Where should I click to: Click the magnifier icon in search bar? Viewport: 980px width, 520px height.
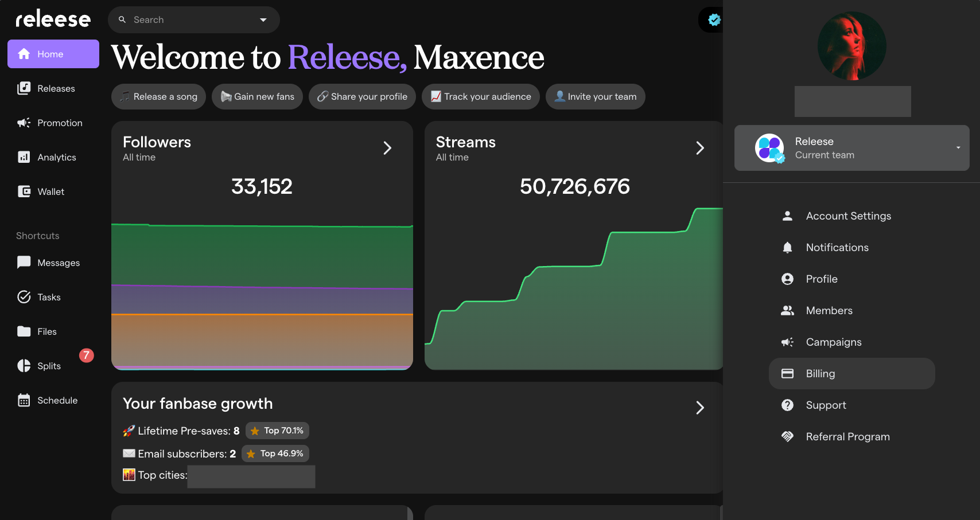pyautogui.click(x=122, y=19)
